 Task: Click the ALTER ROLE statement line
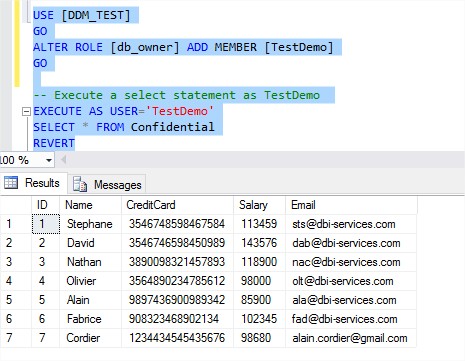tap(183, 47)
